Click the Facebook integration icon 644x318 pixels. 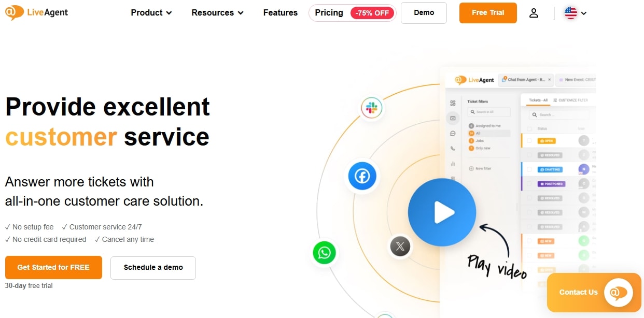point(361,176)
